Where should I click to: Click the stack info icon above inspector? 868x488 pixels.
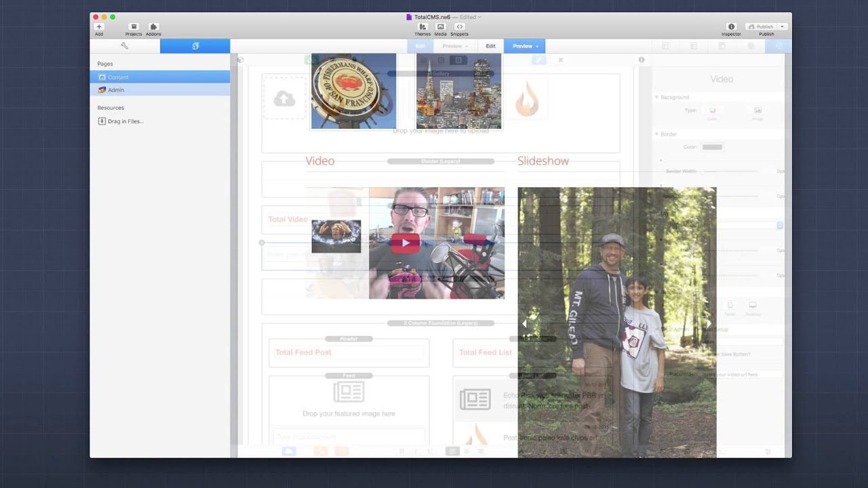[x=642, y=60]
